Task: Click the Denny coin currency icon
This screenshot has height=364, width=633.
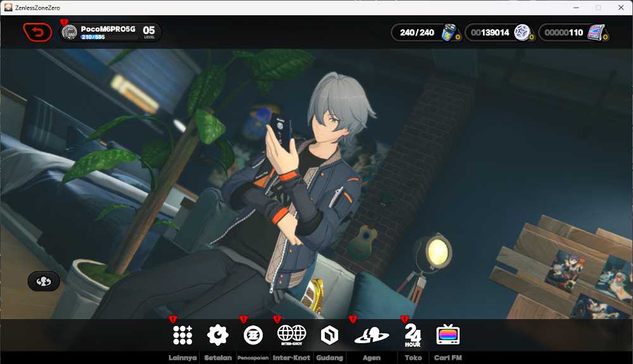Action: pos(522,32)
